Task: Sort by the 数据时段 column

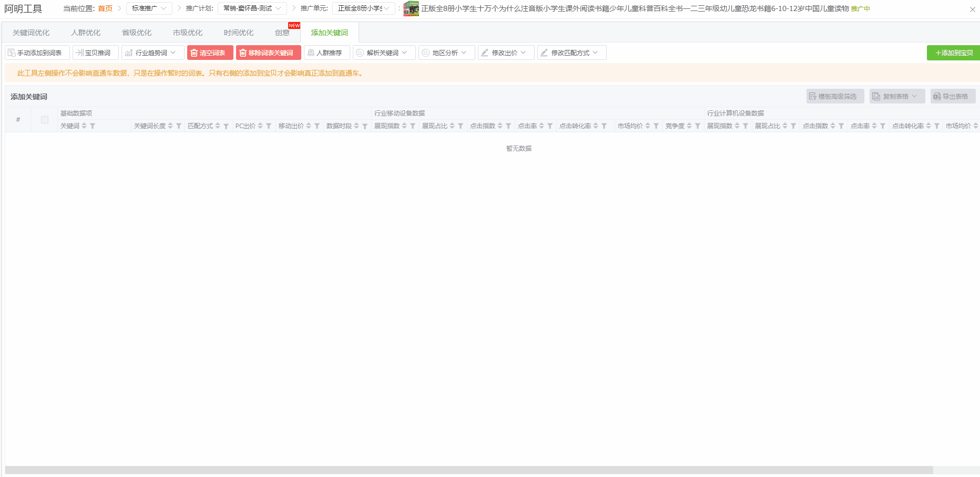Action: click(x=356, y=126)
